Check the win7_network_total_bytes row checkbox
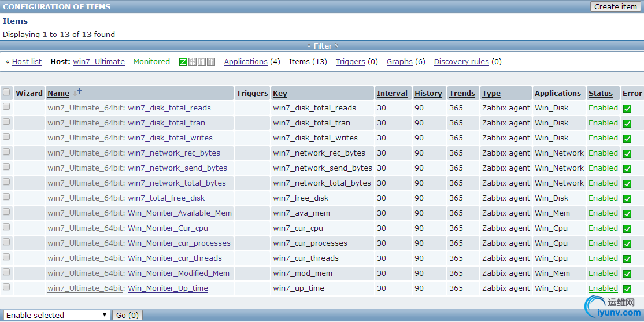The height and width of the screenshot is (322, 644). pos(6,182)
